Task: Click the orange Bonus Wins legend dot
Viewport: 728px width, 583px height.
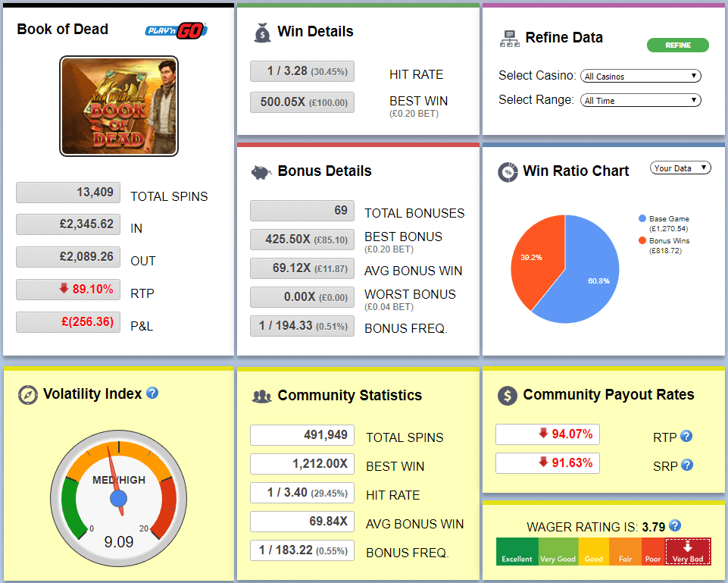Action: 642,240
